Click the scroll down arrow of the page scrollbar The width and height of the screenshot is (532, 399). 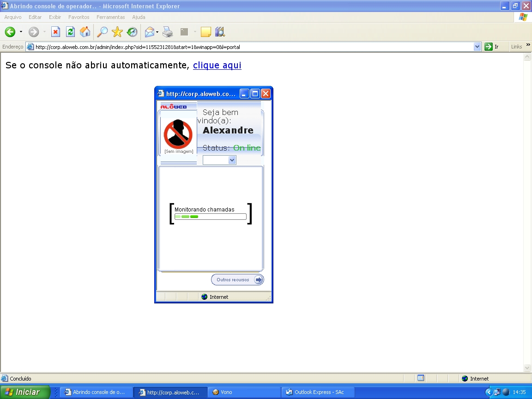pyautogui.click(x=527, y=368)
